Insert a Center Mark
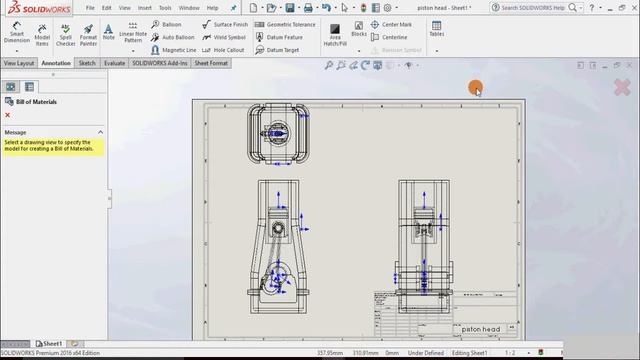 pyautogui.click(x=391, y=24)
